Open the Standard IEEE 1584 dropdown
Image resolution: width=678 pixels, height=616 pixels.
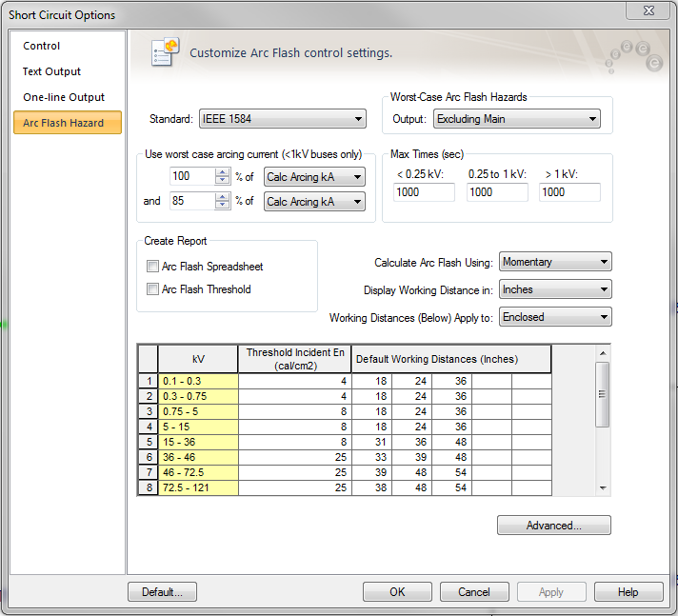click(x=283, y=119)
